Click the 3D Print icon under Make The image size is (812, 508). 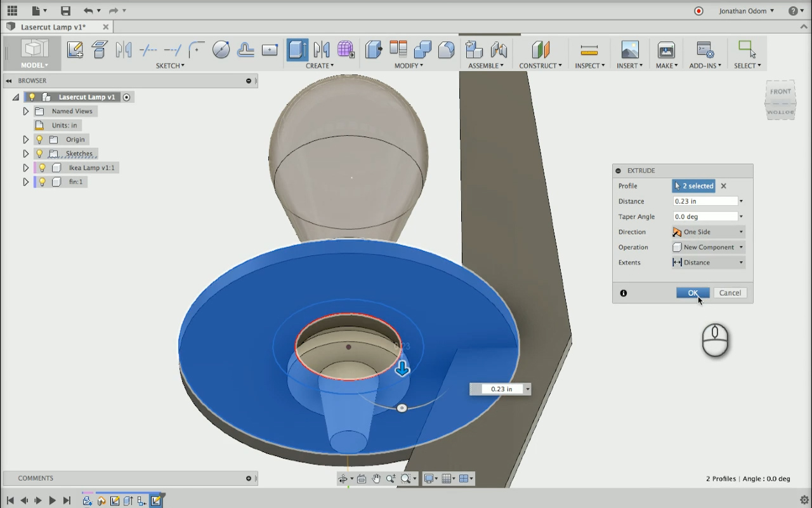pyautogui.click(x=666, y=50)
